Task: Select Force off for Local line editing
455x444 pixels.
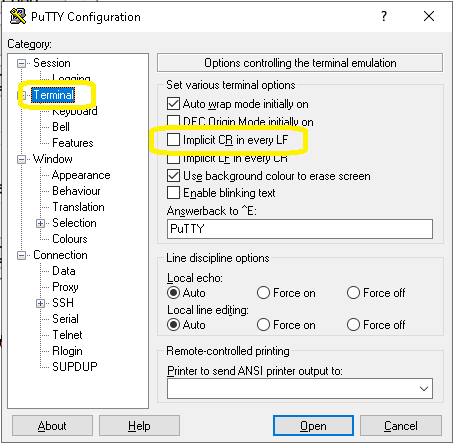Action: click(x=353, y=324)
